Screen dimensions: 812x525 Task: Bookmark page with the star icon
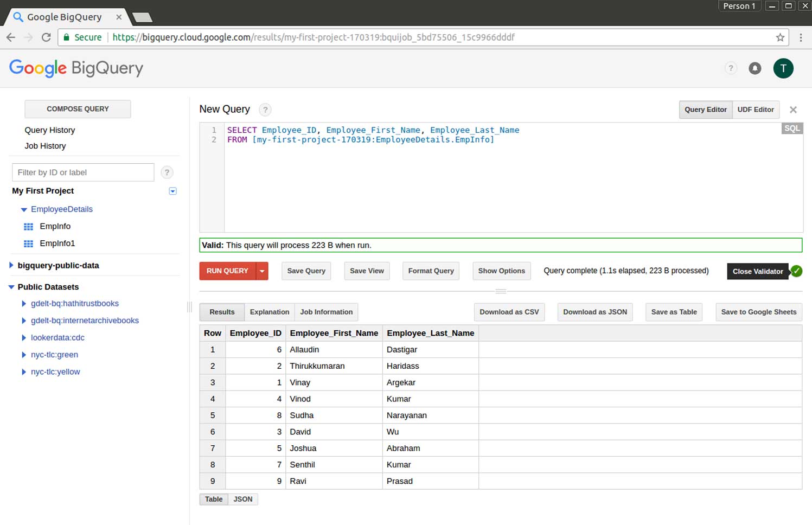click(x=780, y=37)
